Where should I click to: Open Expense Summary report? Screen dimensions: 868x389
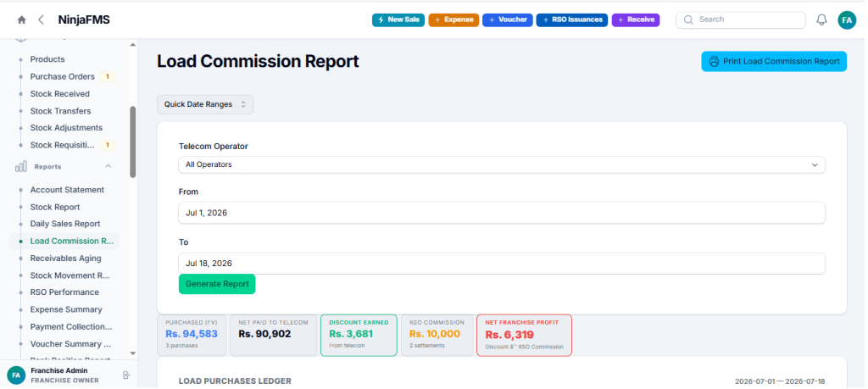(x=66, y=309)
